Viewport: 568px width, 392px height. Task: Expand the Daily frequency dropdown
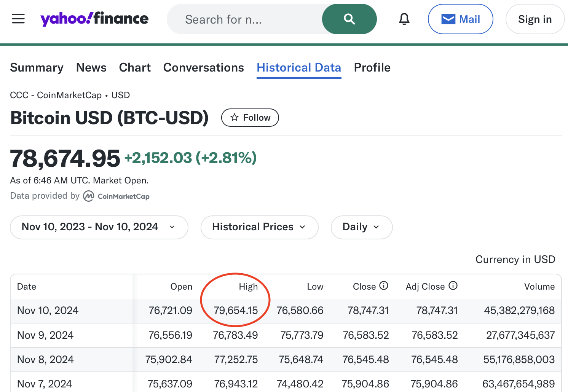coord(361,227)
